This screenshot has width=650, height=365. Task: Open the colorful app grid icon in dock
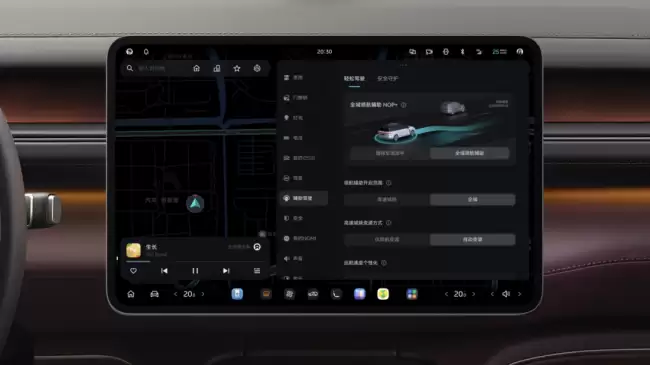tap(412, 294)
